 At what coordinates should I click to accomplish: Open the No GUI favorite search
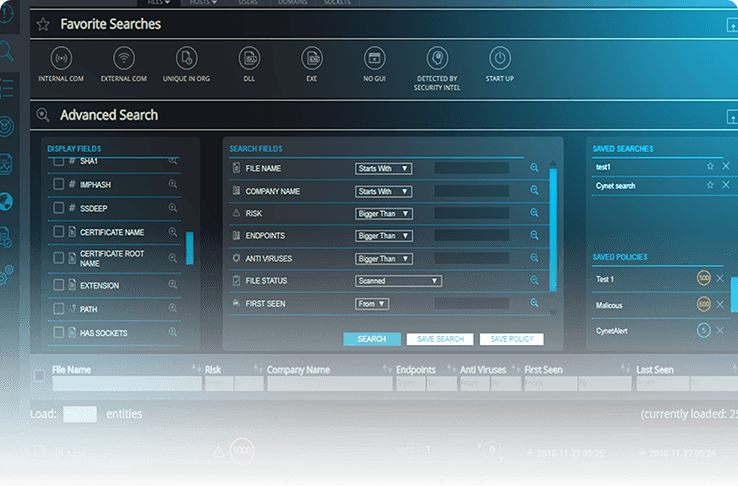coord(373,59)
